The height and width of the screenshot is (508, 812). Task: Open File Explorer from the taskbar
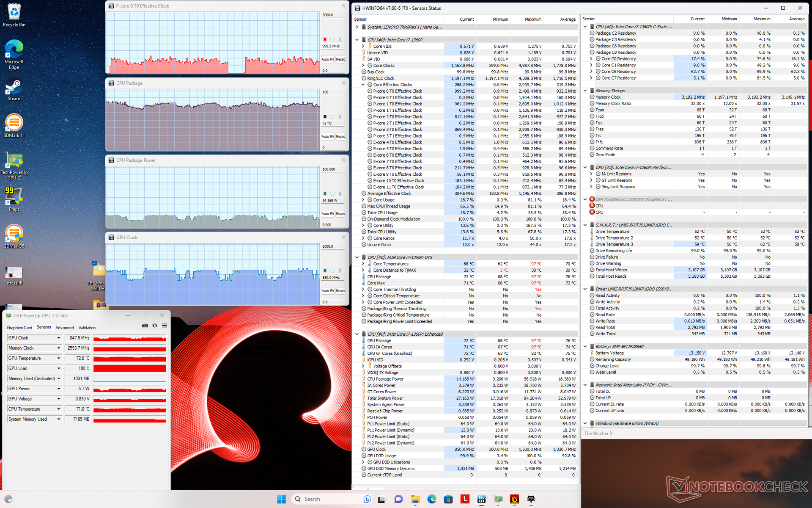415,499
